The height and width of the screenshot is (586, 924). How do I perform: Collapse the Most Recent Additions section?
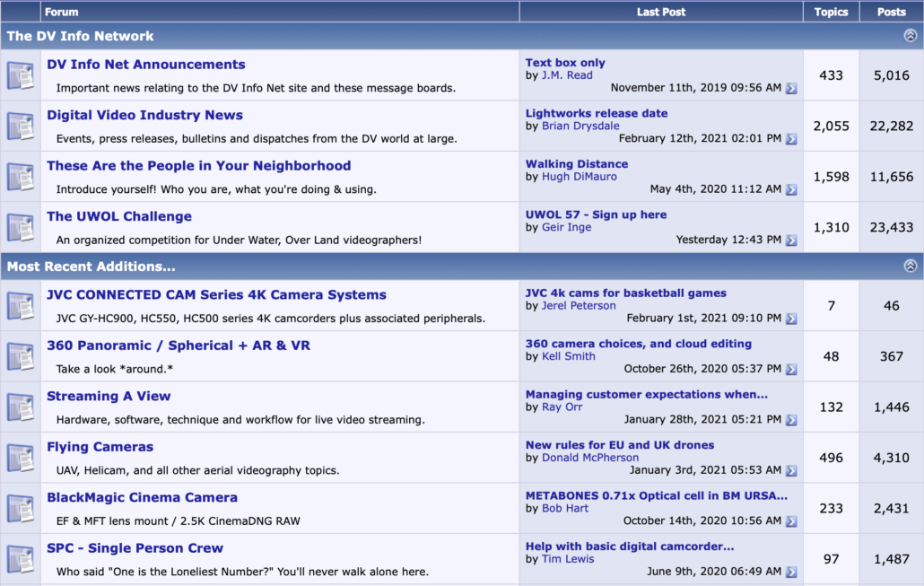point(910,267)
